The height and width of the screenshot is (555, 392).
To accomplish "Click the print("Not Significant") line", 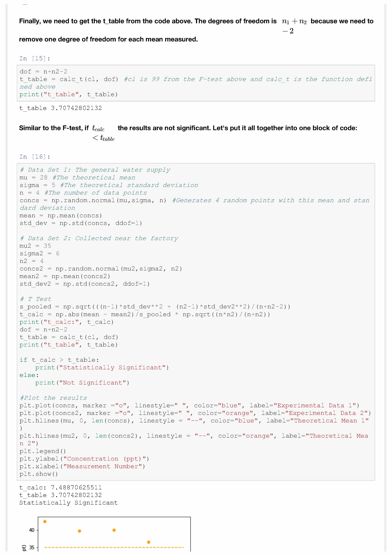I will click(82, 383).
